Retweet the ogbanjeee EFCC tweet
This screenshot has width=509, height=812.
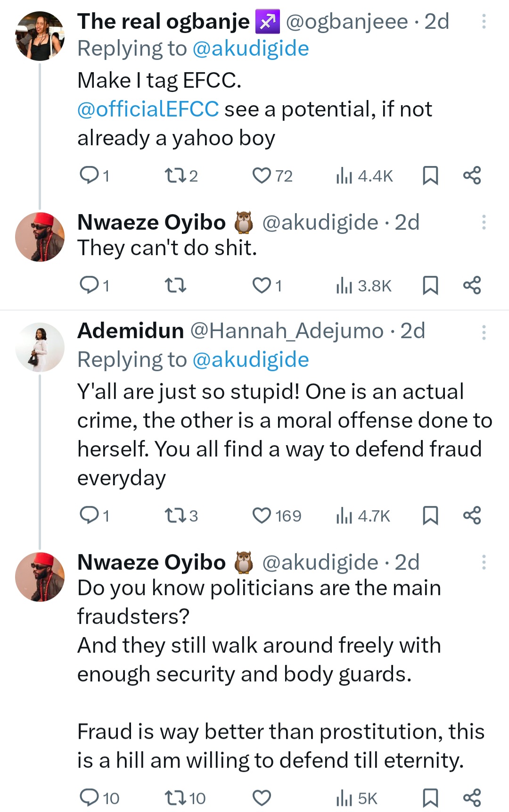pyautogui.click(x=175, y=176)
